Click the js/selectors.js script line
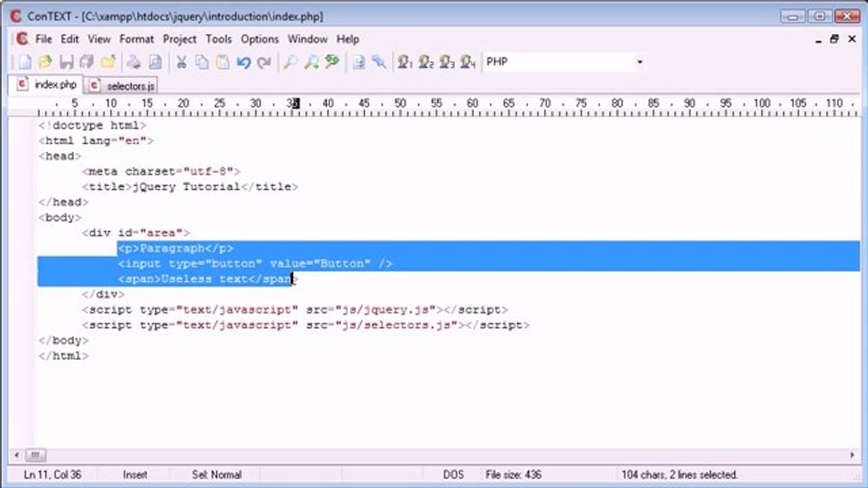 [x=305, y=325]
